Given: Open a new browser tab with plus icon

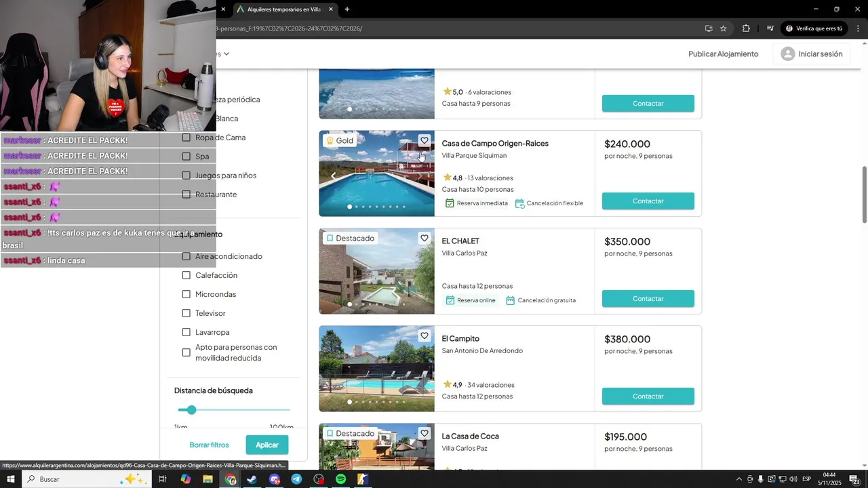Looking at the screenshot, I should 347,9.
